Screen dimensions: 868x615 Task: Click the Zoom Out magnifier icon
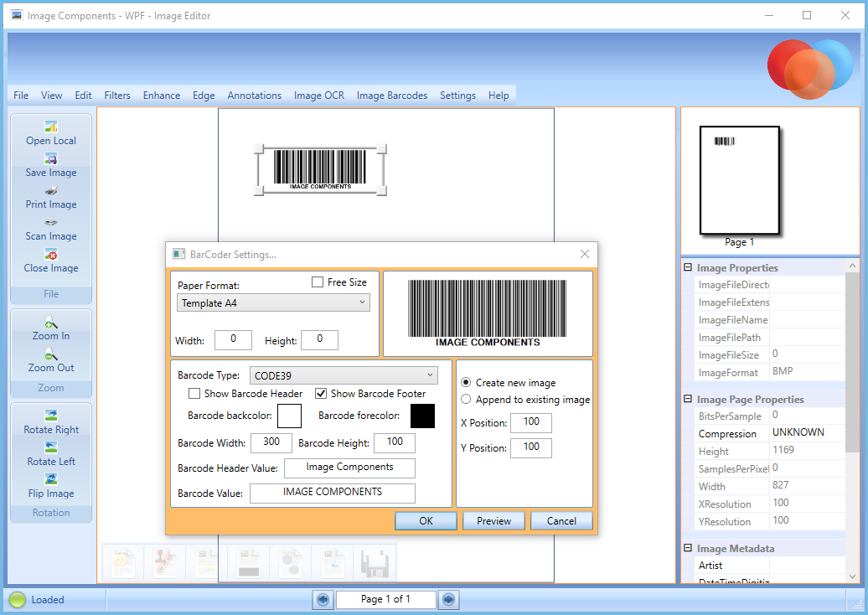pyautogui.click(x=51, y=354)
